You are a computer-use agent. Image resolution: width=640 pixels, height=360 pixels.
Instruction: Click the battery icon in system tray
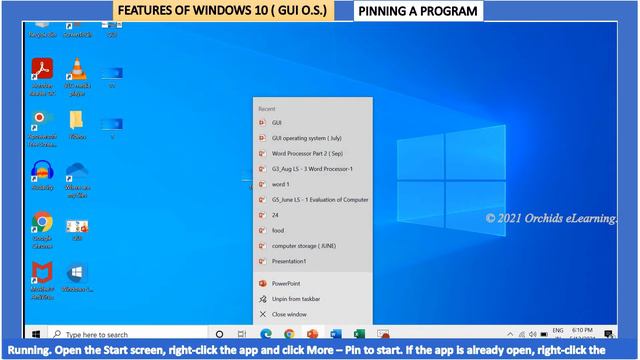[544, 334]
